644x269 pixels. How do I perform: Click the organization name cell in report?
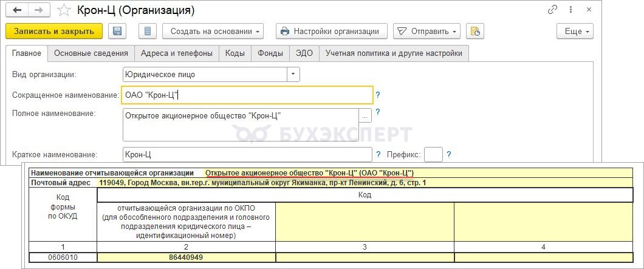point(418,173)
